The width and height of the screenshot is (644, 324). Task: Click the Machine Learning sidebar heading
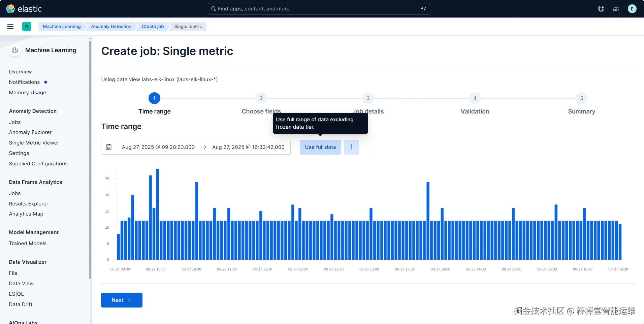pyautogui.click(x=51, y=50)
